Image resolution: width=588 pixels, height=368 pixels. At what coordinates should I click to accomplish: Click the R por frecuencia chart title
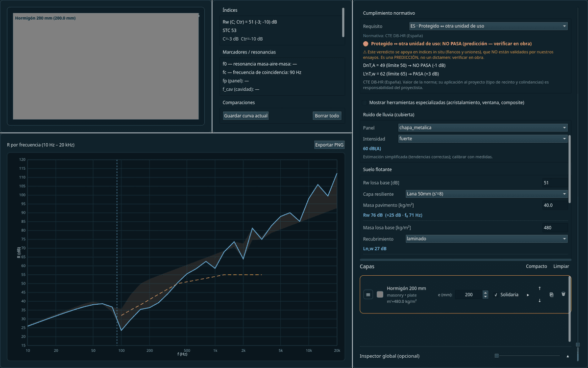41,145
